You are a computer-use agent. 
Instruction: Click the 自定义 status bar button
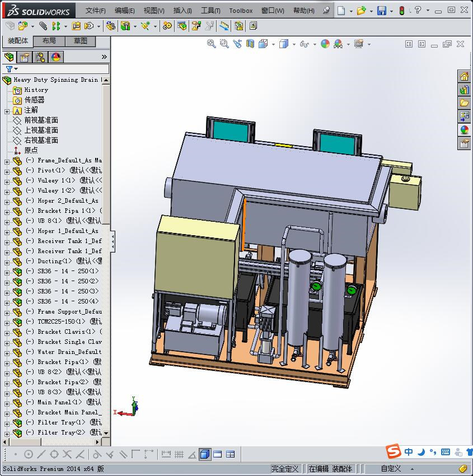(x=391, y=469)
